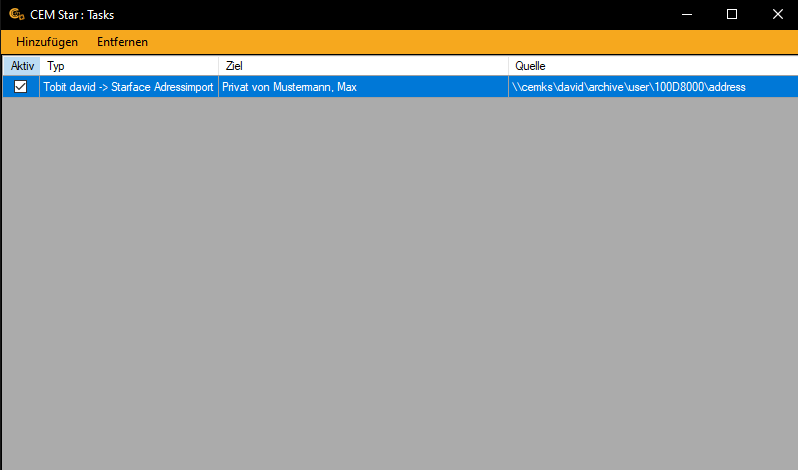Click the divider between Ziel and Quelle headers
This screenshot has height=470, width=798.
(x=508, y=66)
